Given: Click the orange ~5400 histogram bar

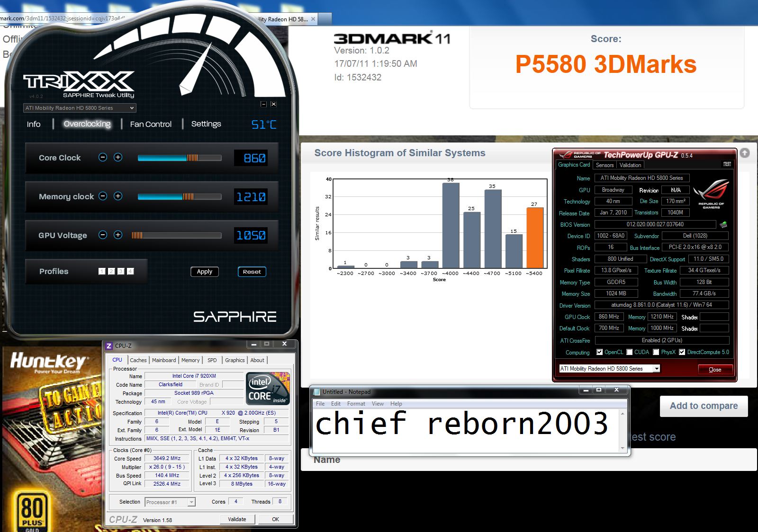Looking at the screenshot, I should tap(535, 238).
